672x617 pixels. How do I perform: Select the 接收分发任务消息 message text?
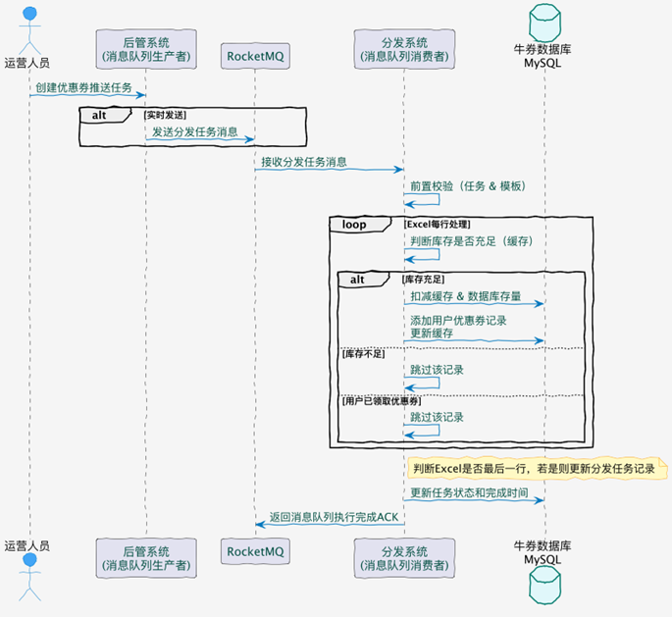303,162
